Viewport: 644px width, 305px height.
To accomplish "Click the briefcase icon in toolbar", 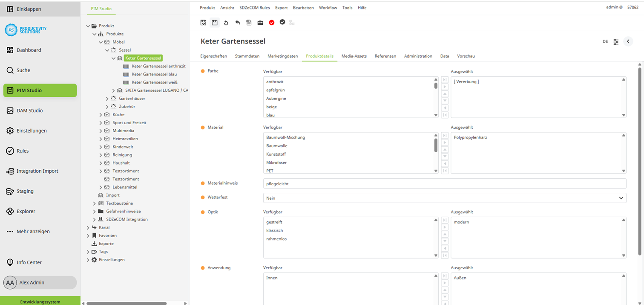I will click(x=260, y=23).
